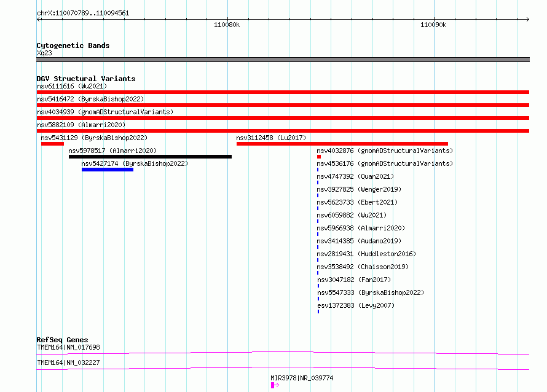Click the nsv6111616 (Wu2021) red variant bar
Image resolution: width=547 pixels, height=392 pixels.
(x=283, y=92)
